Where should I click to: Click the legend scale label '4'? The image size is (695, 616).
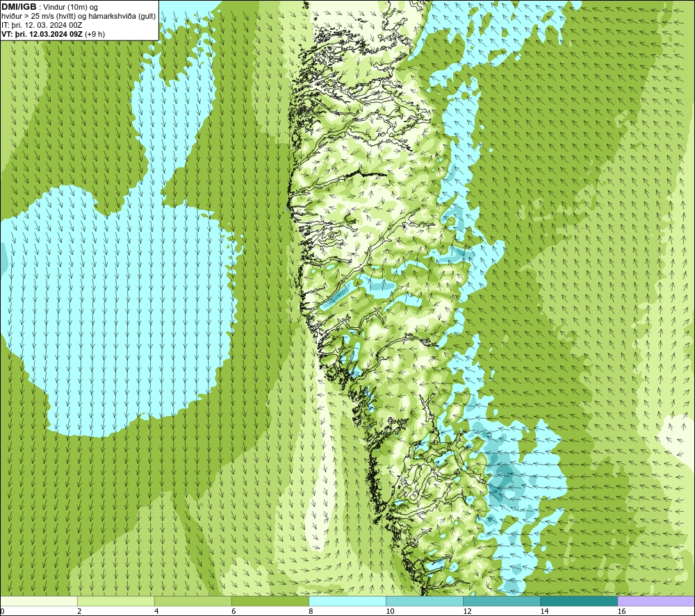click(x=156, y=611)
